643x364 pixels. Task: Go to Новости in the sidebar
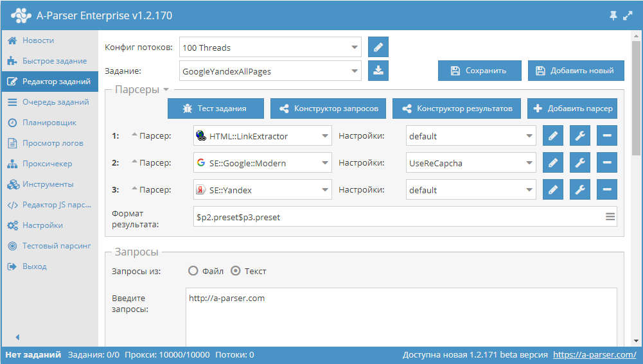49,40
